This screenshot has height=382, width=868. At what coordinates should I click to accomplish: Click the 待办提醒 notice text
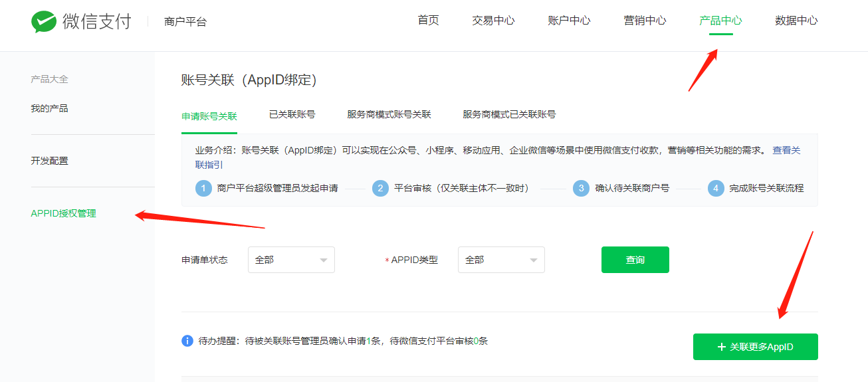tap(343, 341)
